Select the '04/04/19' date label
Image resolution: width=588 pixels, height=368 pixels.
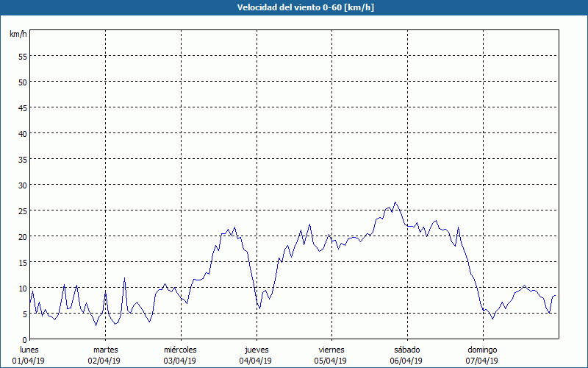pos(255,361)
